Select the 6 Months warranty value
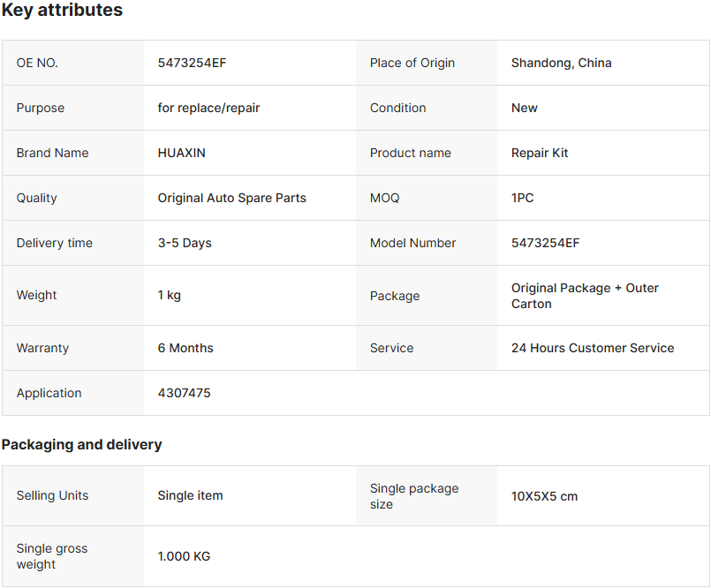This screenshot has width=711, height=588. pos(185,348)
